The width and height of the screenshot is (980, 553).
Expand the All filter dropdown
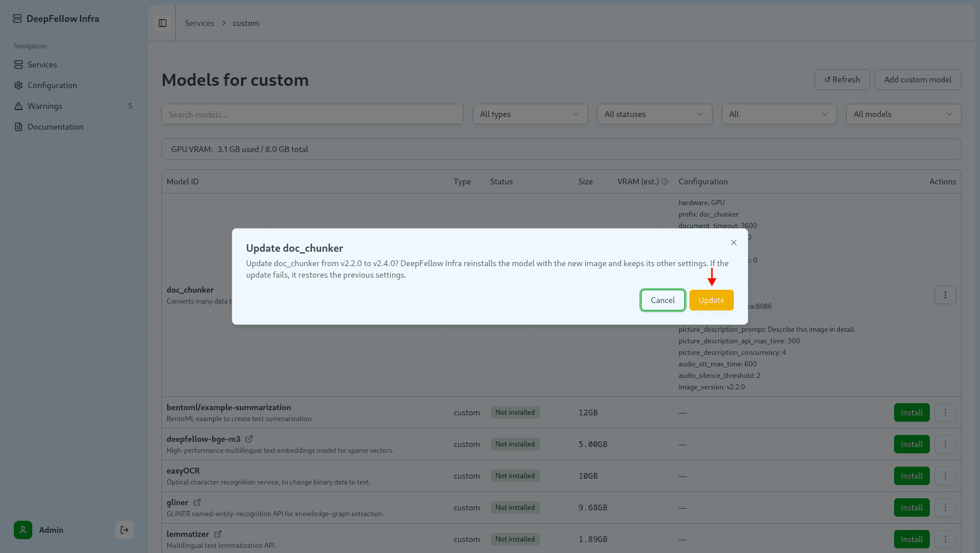[x=779, y=114]
